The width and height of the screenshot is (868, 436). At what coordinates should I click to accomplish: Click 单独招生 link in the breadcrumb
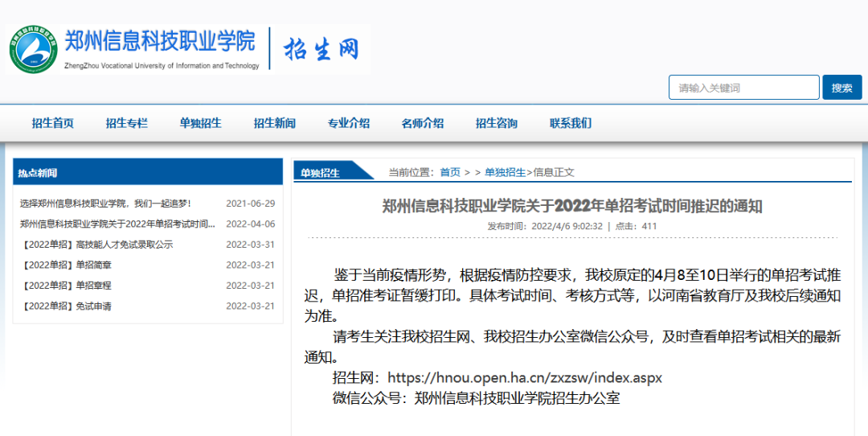pyautogui.click(x=505, y=172)
